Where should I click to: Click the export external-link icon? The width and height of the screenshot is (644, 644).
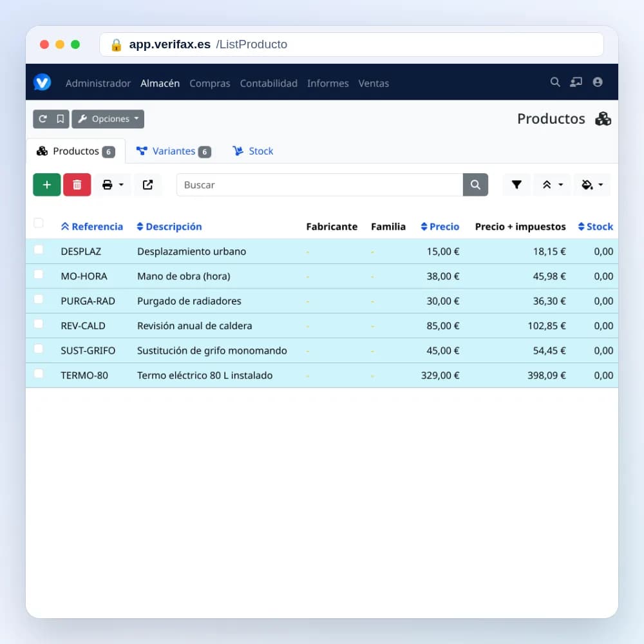click(x=148, y=185)
